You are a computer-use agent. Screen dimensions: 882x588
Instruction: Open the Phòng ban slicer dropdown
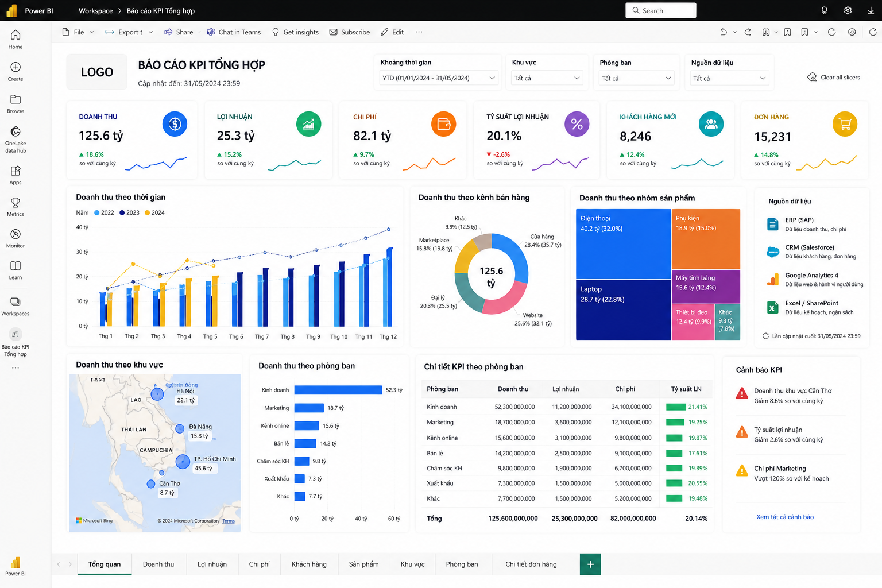point(636,78)
